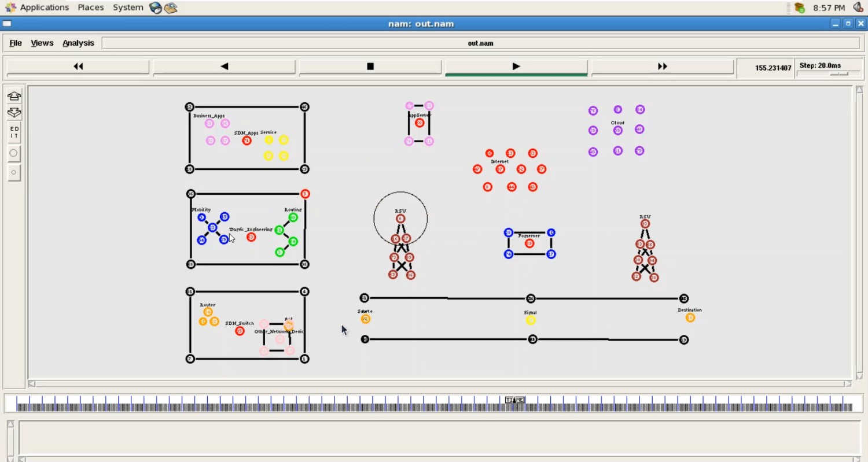The height and width of the screenshot is (462, 868).
Task: Open the Applications menu in the panel
Action: click(x=38, y=8)
